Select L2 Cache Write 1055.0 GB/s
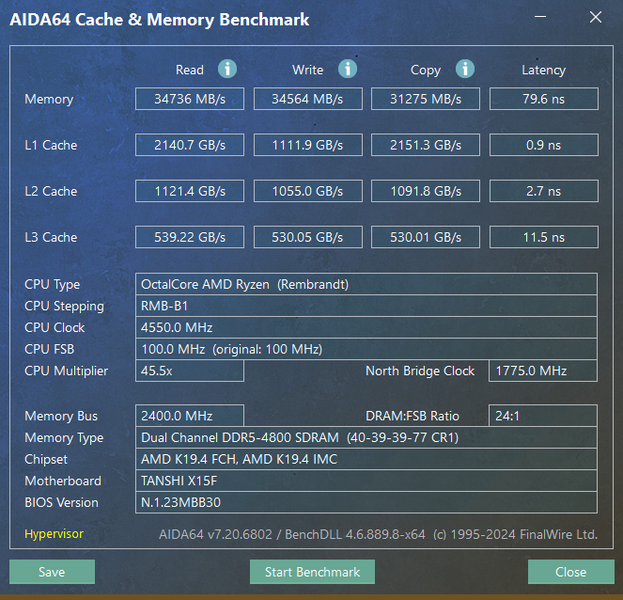Screen dimensions: 623x600 308,191
